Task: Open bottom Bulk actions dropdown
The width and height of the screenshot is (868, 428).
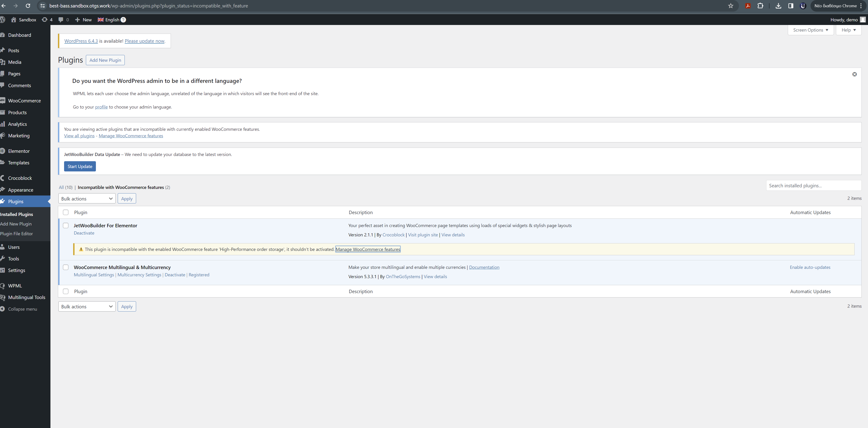Action: pyautogui.click(x=87, y=307)
